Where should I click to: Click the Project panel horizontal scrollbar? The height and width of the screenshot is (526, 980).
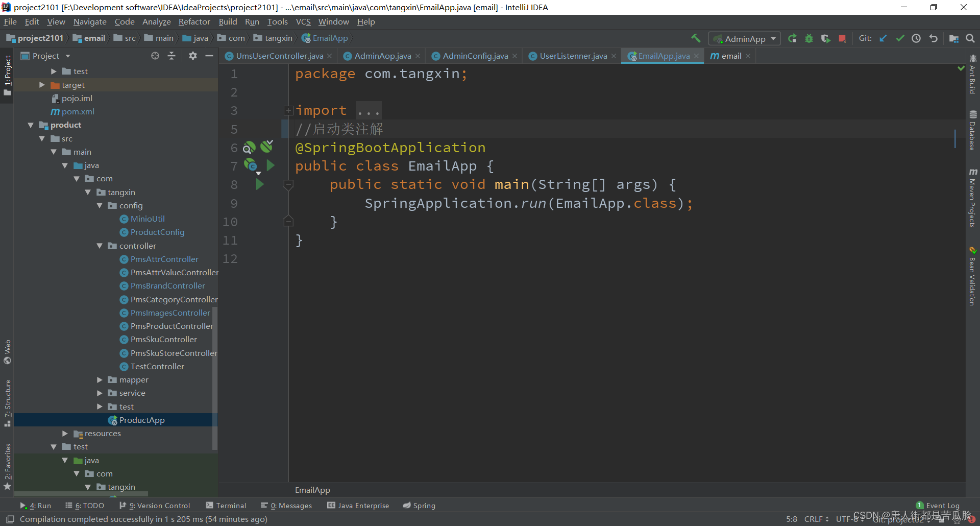(81, 494)
